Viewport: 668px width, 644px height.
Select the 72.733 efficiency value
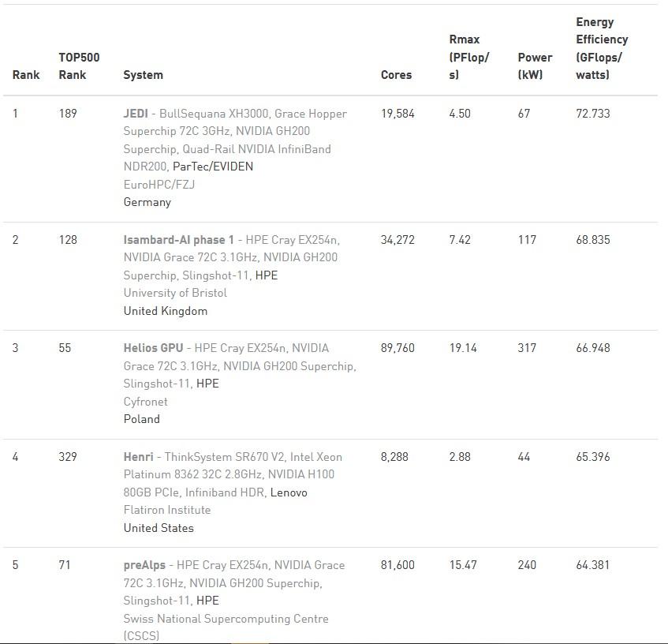point(592,114)
